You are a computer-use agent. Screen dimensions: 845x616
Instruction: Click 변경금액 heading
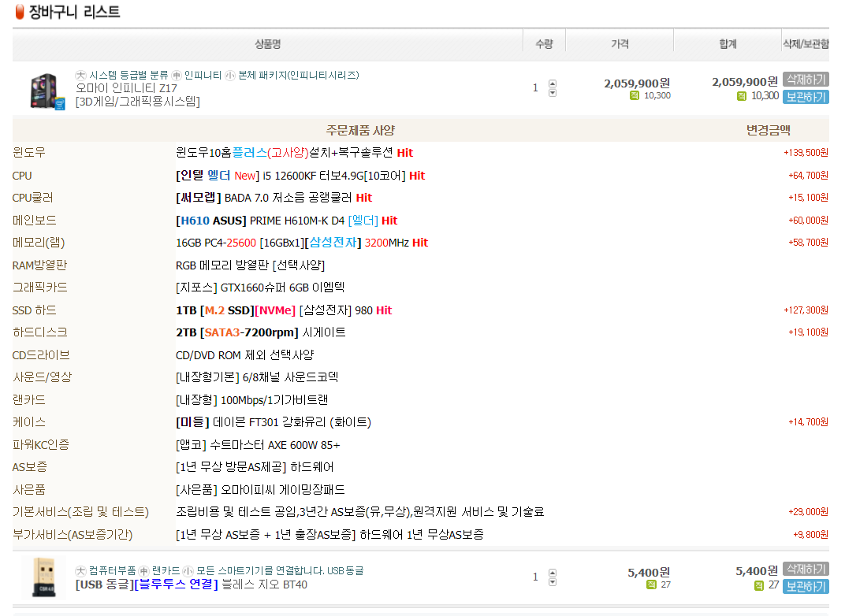tap(768, 130)
